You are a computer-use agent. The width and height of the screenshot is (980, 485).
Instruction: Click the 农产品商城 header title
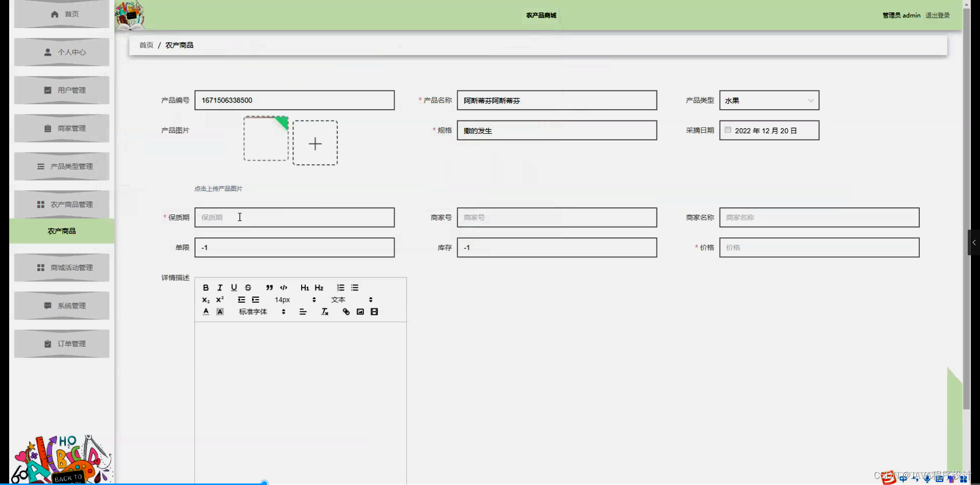(x=541, y=15)
